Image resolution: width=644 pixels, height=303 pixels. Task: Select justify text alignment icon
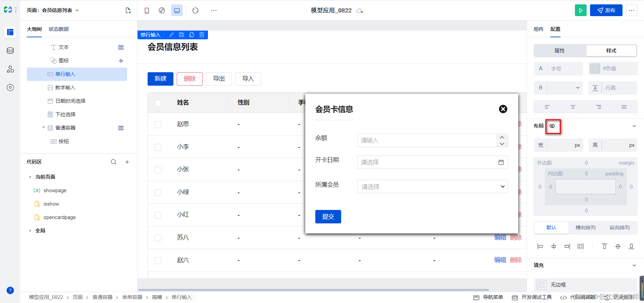pos(624,107)
